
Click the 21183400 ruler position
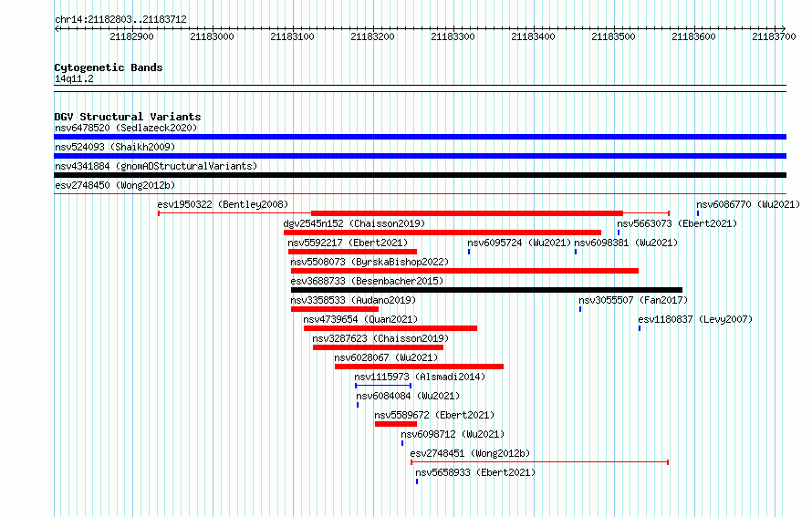tap(533, 36)
